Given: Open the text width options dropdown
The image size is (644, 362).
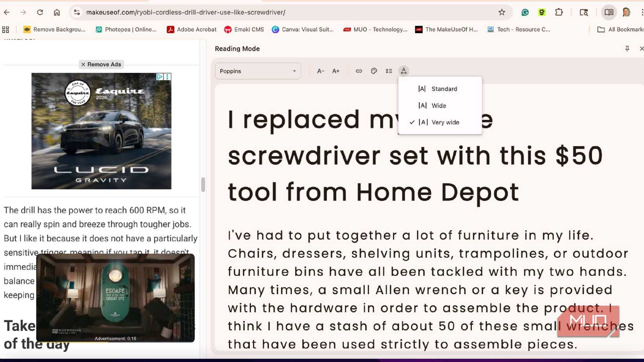Looking at the screenshot, I should click(404, 71).
